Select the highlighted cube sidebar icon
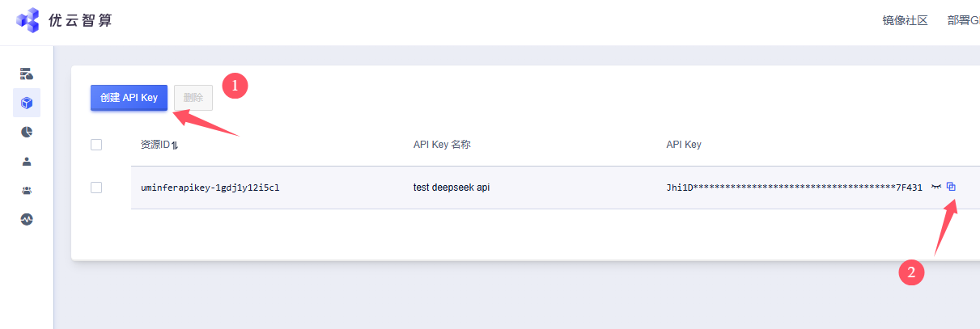The image size is (980, 329). pyautogui.click(x=27, y=103)
